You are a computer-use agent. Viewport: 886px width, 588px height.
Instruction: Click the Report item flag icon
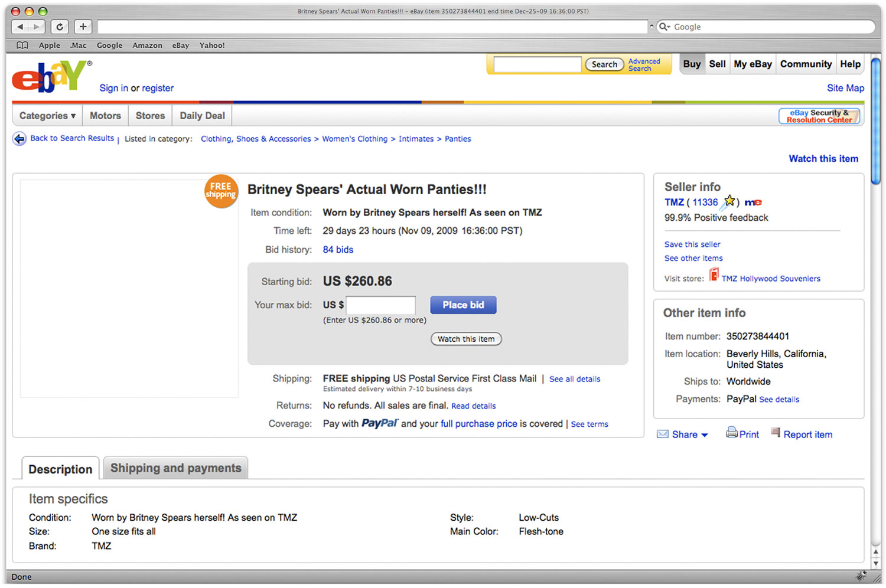coord(776,432)
